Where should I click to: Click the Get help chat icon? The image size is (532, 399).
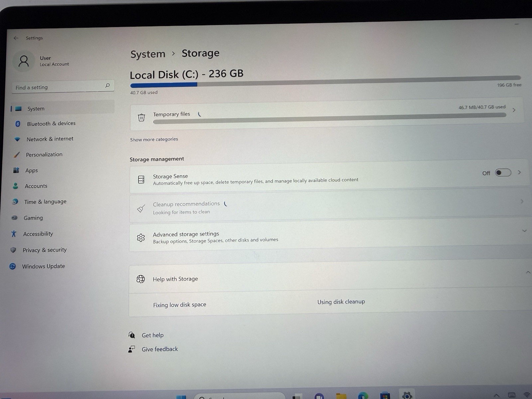click(x=132, y=335)
